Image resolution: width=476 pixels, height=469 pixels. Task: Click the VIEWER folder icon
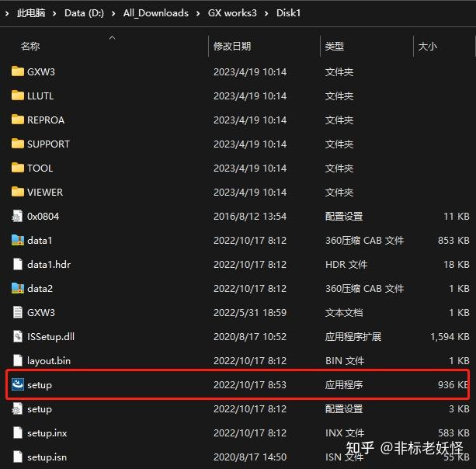pyautogui.click(x=18, y=192)
